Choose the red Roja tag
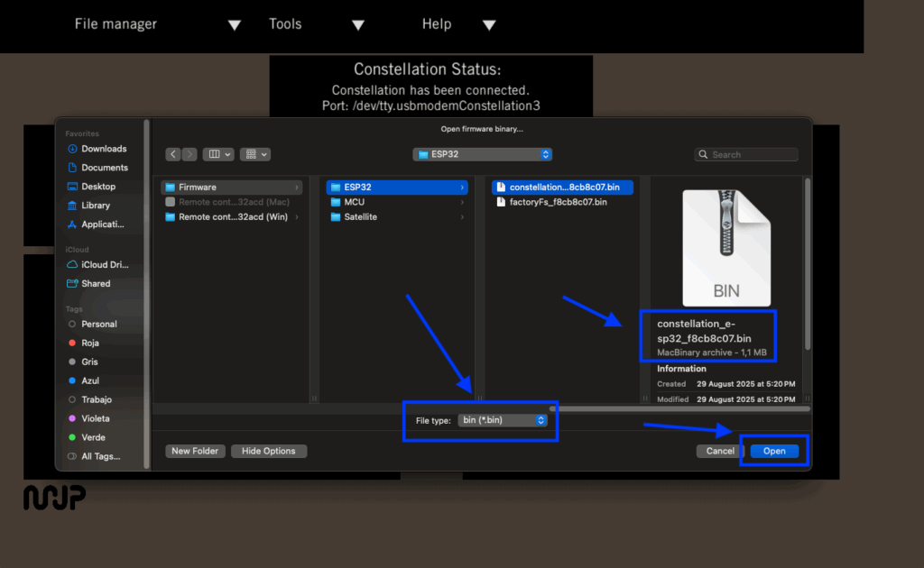 click(x=89, y=343)
